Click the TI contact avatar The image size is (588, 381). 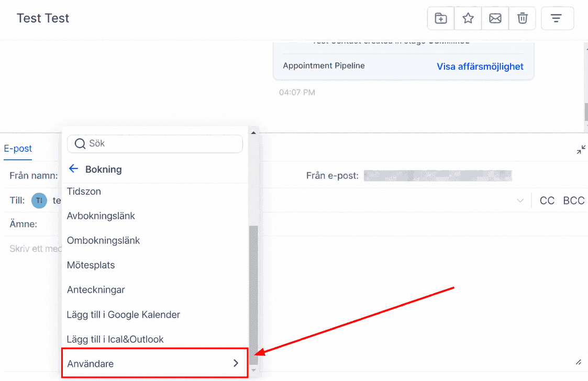click(39, 200)
